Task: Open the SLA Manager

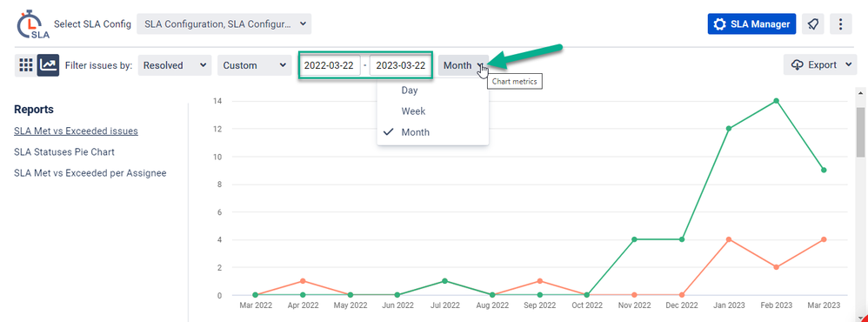Action: click(751, 24)
